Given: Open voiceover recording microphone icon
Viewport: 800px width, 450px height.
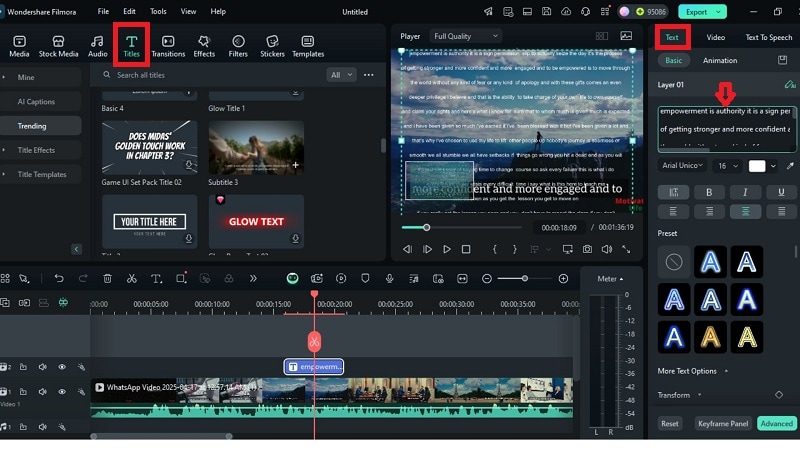Looking at the screenshot, I should pos(389,278).
